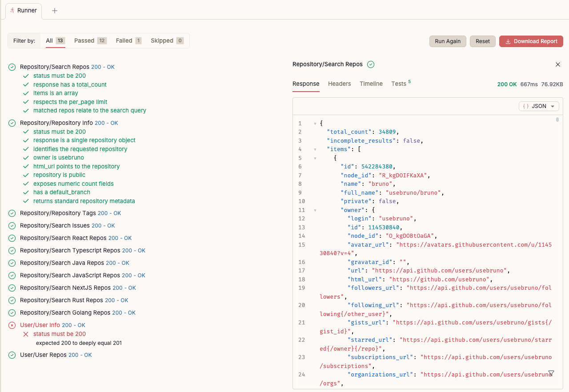Click 'has a default_branch' assertion
Image resolution: width=569 pixels, height=392 pixels.
tap(62, 192)
